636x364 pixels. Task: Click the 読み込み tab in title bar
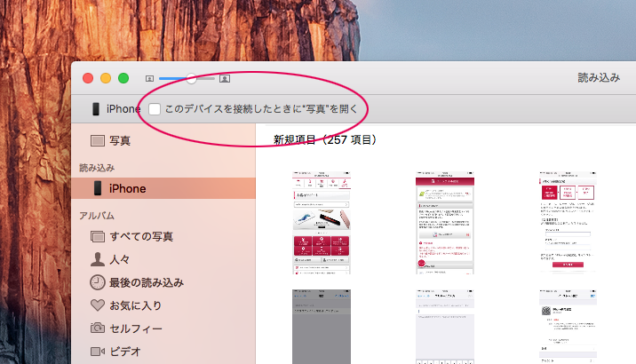[599, 77]
